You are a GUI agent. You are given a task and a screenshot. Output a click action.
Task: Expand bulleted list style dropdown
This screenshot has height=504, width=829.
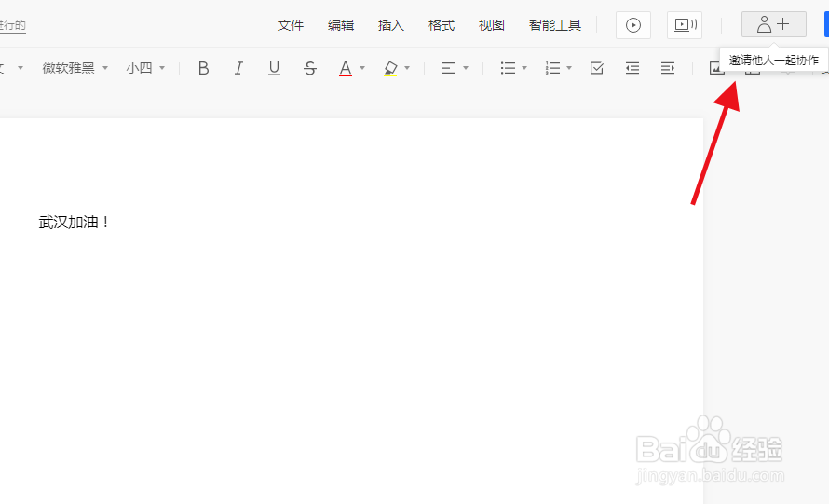point(524,68)
